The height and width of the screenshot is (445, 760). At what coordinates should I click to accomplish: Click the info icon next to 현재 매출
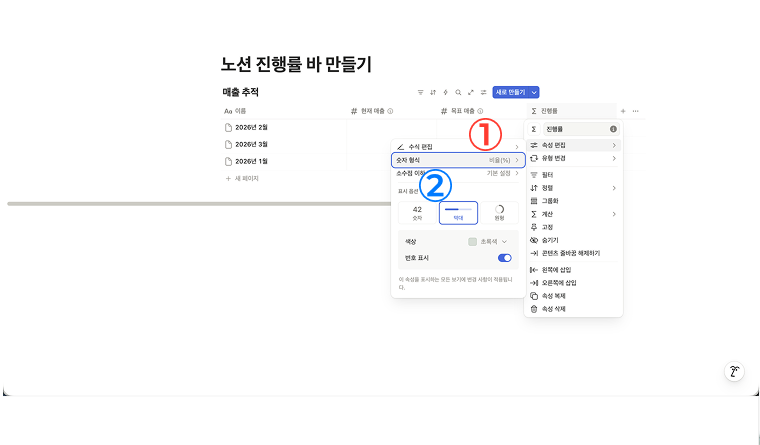390,111
